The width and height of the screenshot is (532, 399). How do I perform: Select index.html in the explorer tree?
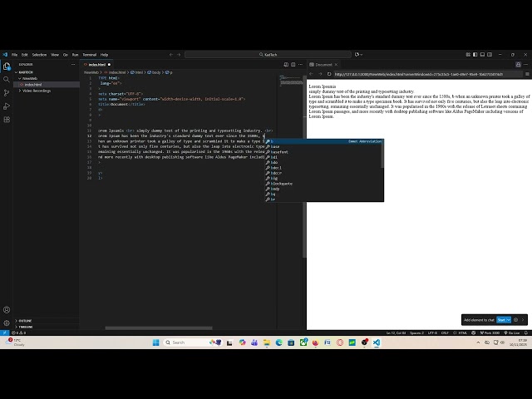click(x=33, y=85)
